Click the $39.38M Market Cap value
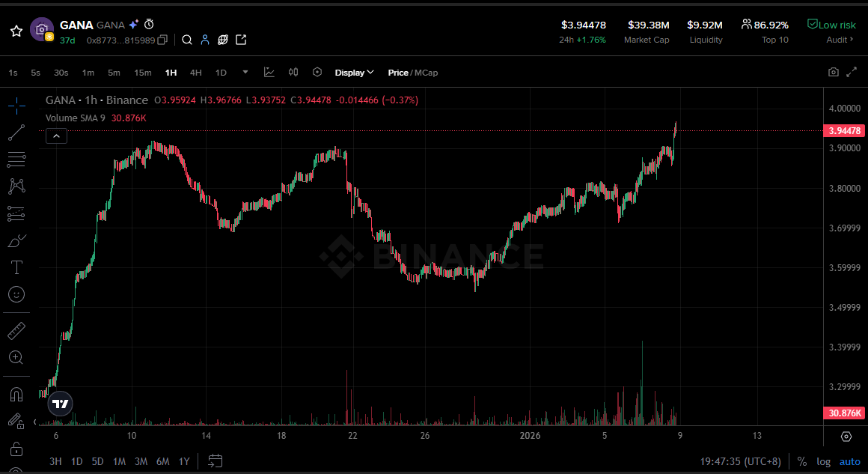 tap(649, 25)
